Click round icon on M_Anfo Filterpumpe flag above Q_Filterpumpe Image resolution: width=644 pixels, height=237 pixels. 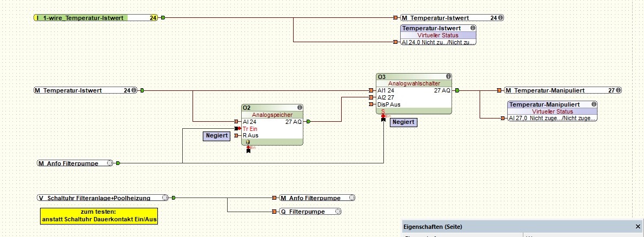coord(351,198)
